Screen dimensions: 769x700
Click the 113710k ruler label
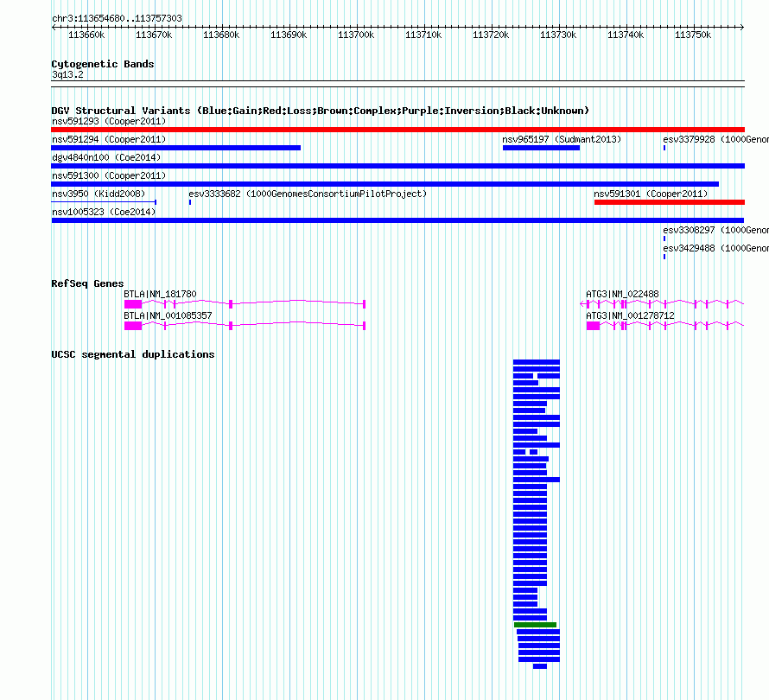tap(423, 35)
